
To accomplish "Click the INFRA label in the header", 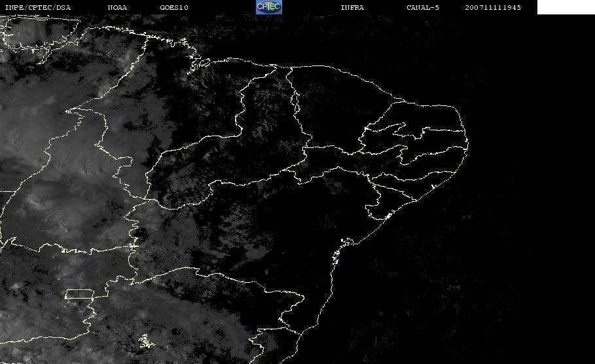I will click(352, 8).
